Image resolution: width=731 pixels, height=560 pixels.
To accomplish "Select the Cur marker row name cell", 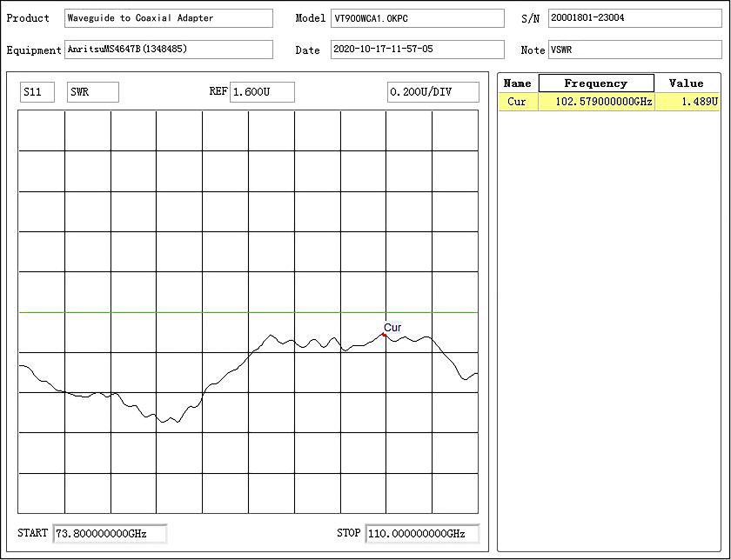I will [x=518, y=102].
